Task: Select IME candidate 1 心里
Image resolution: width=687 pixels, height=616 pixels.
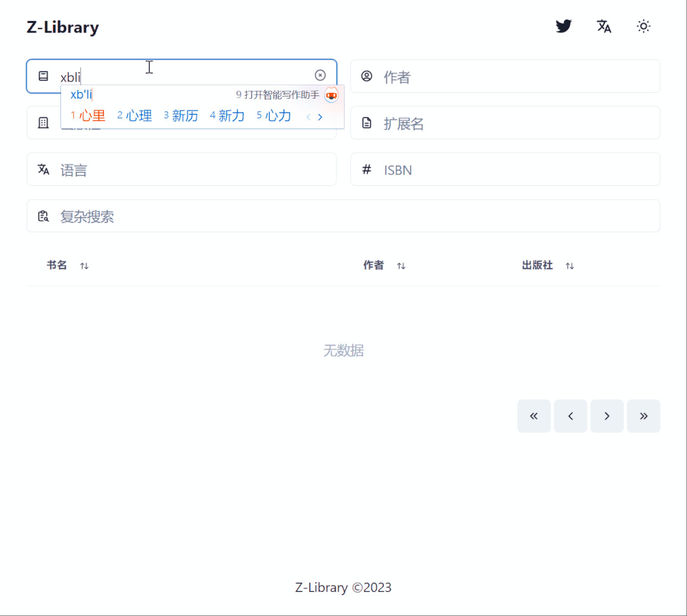Action: click(x=88, y=116)
